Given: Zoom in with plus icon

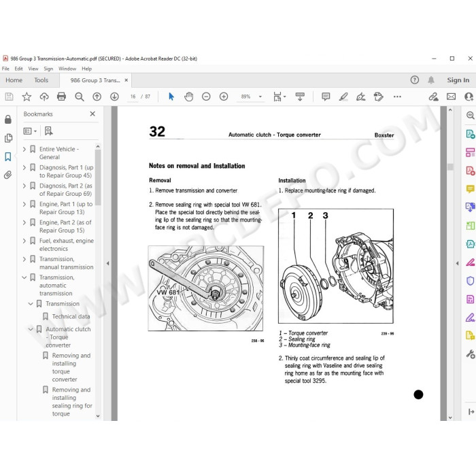Looking at the screenshot, I should point(224,97).
